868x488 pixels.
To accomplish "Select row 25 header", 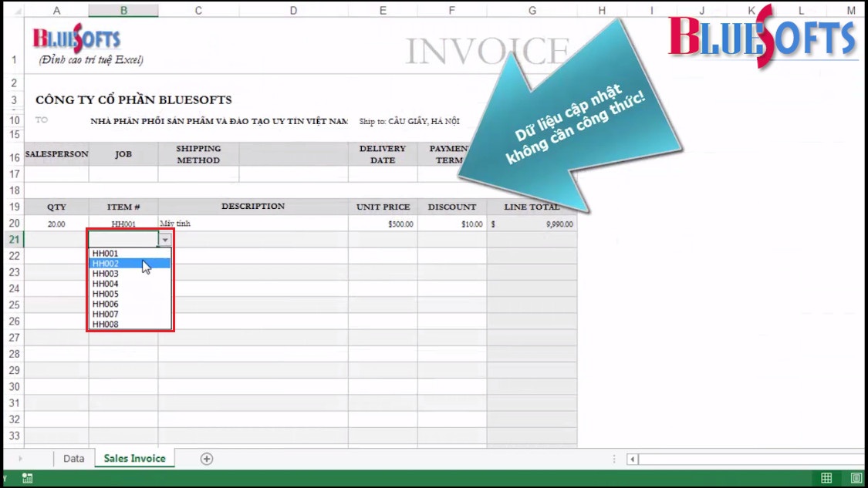I will (x=13, y=305).
